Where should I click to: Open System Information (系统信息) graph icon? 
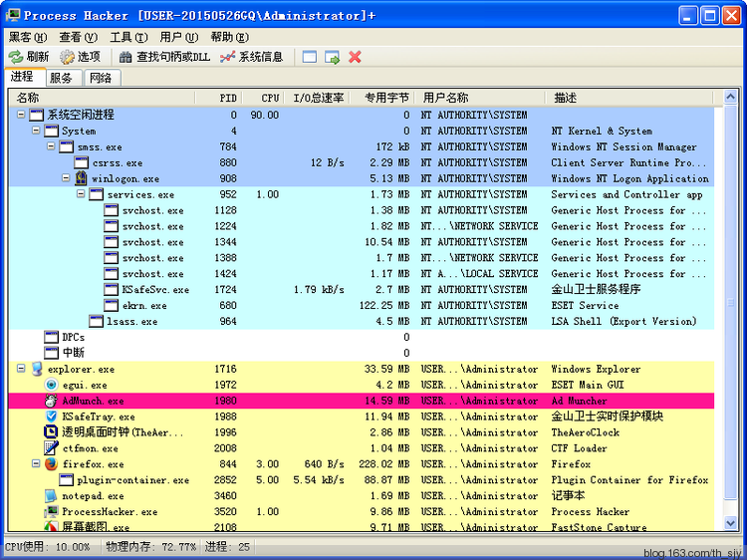(228, 57)
